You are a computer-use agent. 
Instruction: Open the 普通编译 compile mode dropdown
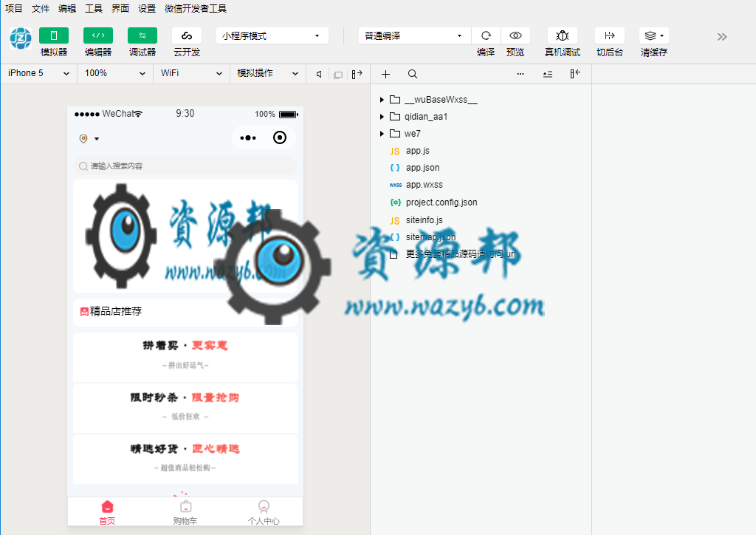coord(415,35)
